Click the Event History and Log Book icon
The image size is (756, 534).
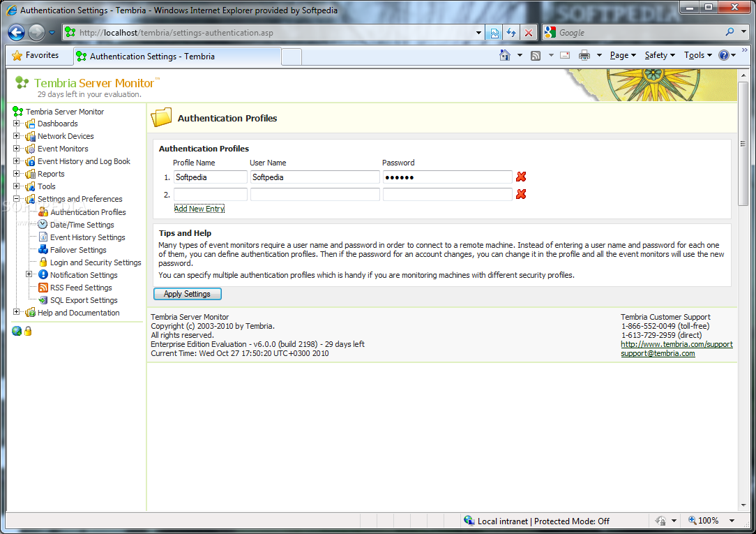pos(31,162)
